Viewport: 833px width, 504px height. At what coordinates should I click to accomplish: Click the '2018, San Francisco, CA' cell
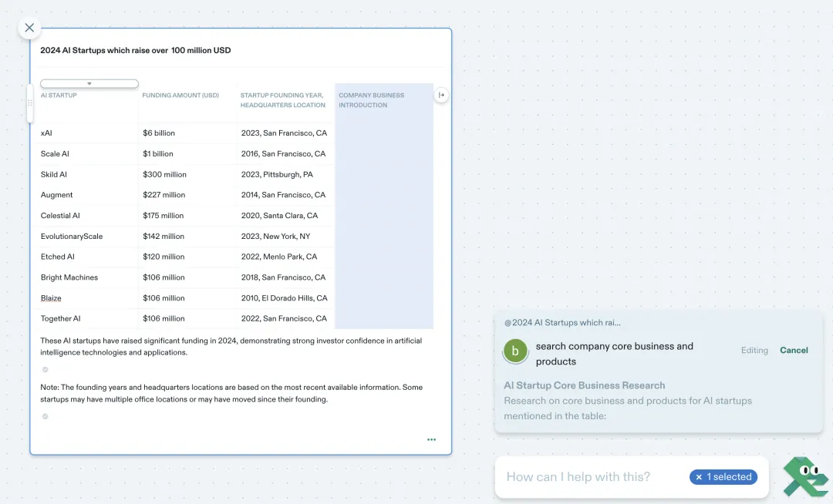[286, 277]
